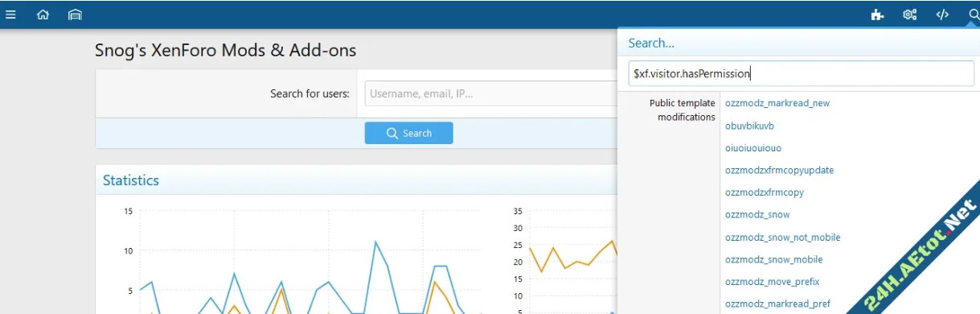Open ozzmodz_snow_mobile modification
The image size is (980, 314).
[773, 259]
